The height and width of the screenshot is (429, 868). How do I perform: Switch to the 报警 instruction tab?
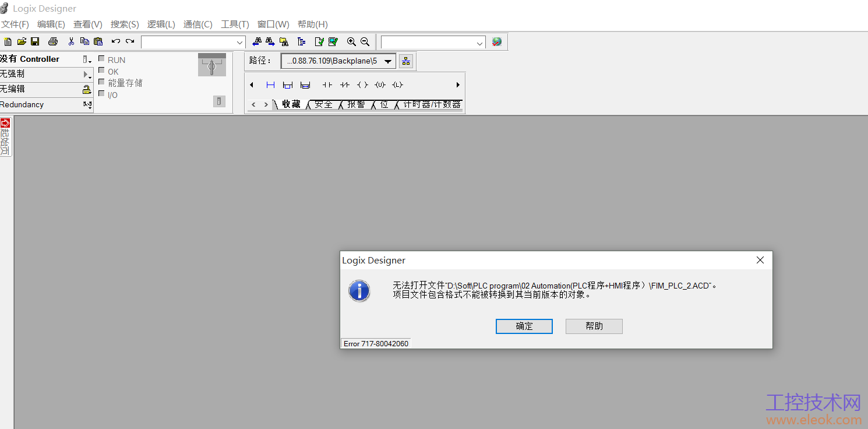(x=356, y=104)
